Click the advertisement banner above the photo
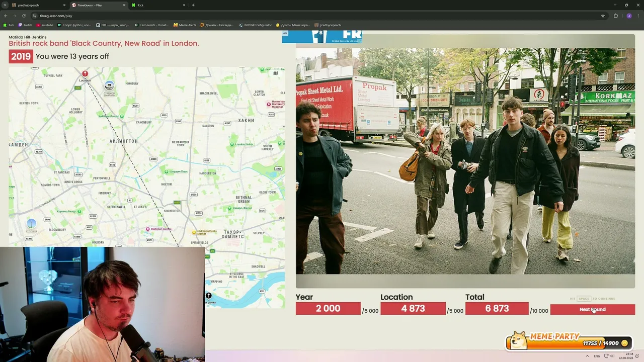The width and height of the screenshot is (644, 362). 322,37
